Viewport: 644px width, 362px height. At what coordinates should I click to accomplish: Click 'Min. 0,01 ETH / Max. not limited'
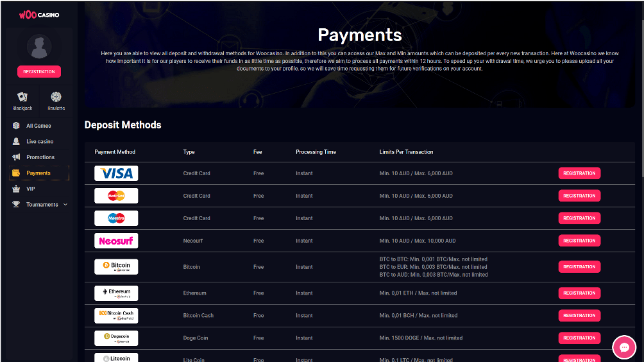(418, 293)
